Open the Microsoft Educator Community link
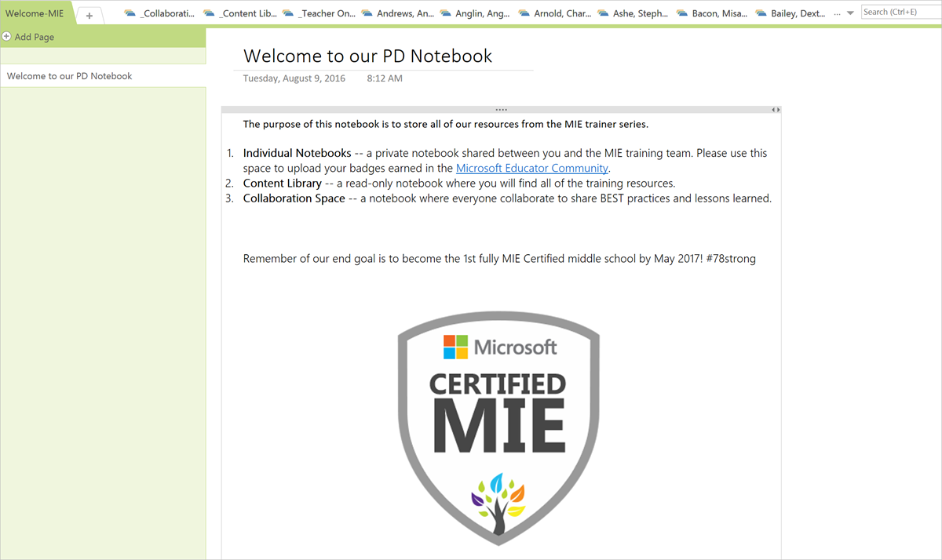 (x=531, y=168)
